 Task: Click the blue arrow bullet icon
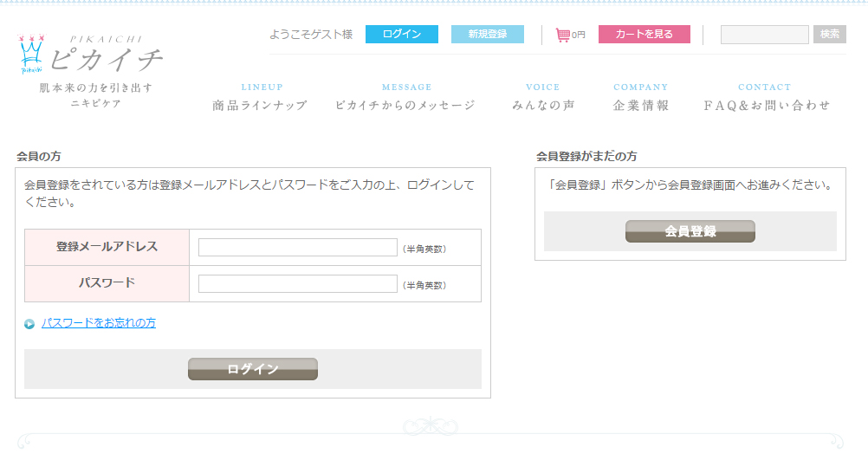pyautogui.click(x=29, y=324)
